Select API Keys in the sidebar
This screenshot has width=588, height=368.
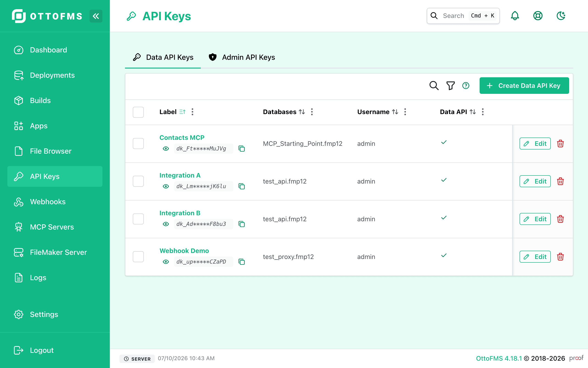pyautogui.click(x=55, y=176)
